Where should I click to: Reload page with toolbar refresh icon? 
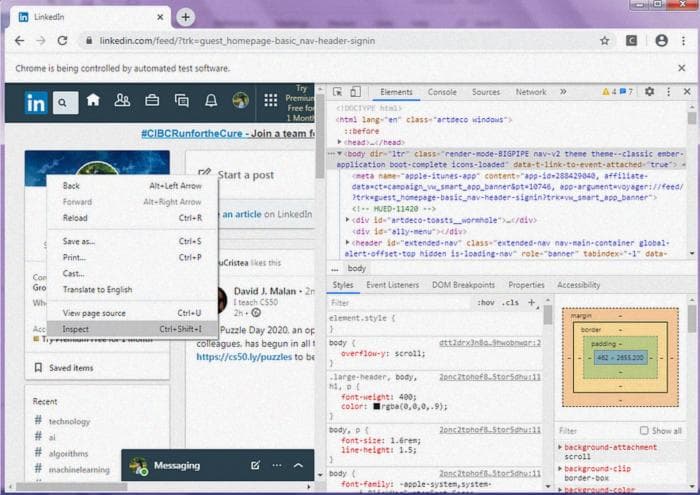click(62, 41)
